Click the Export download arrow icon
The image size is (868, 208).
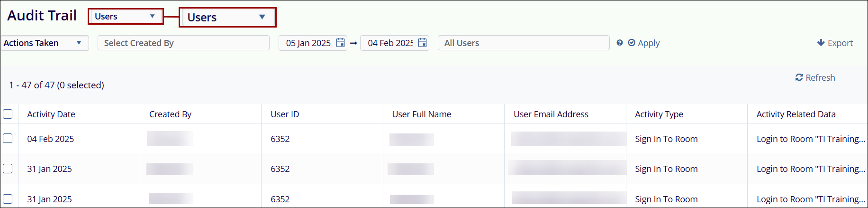point(821,43)
